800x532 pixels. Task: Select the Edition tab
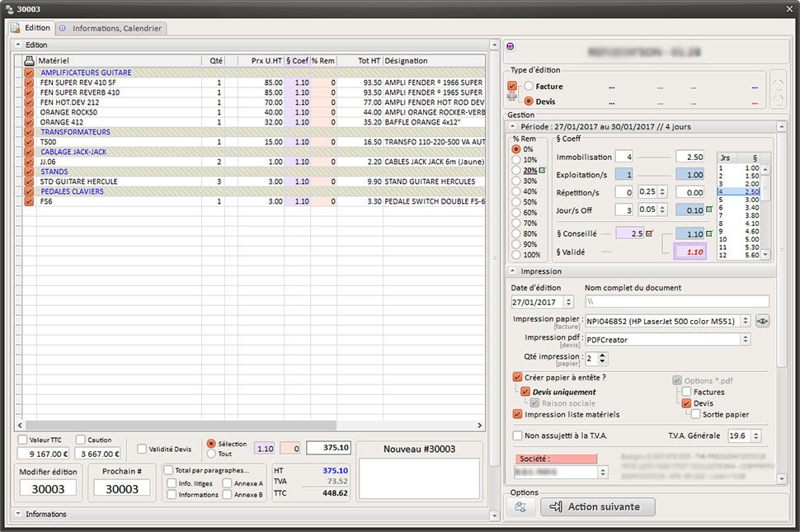pyautogui.click(x=31, y=28)
